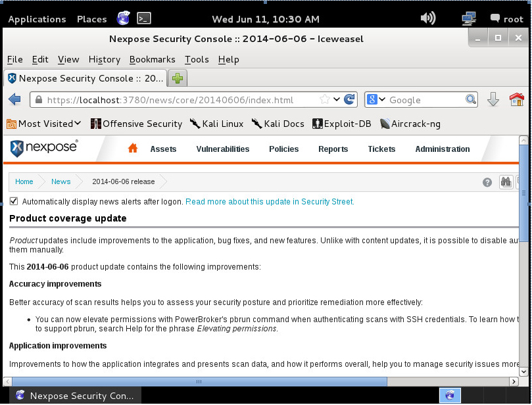The width and height of the screenshot is (532, 405).
Task: Open the help question mark icon
Action: tap(487, 182)
